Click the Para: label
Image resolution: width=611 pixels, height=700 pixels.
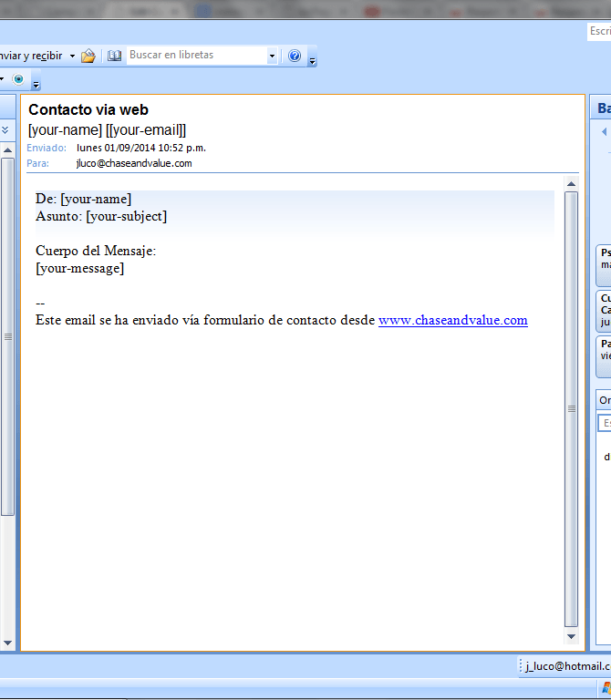[38, 163]
